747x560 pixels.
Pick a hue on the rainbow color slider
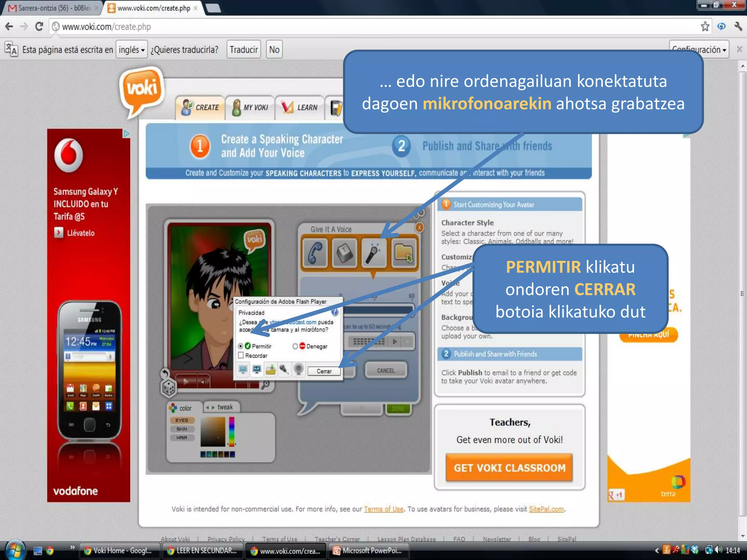232,432
